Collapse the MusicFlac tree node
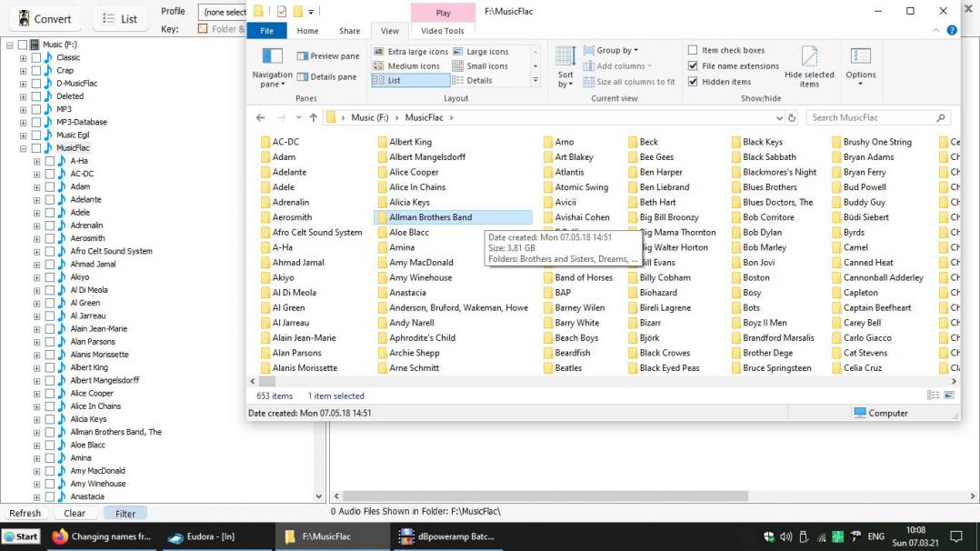980x551 pixels. 23,148
